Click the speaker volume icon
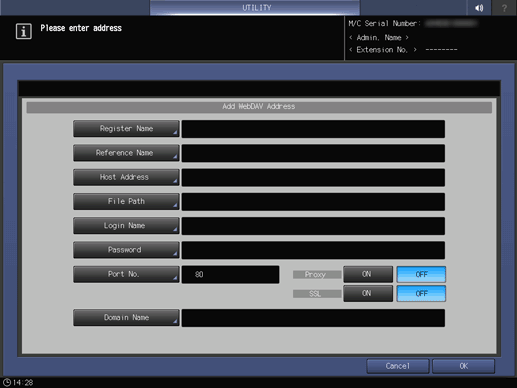 (479, 8)
